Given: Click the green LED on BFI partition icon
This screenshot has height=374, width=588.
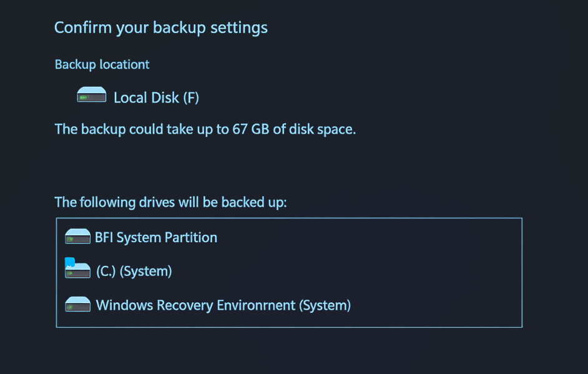Looking at the screenshot, I should tap(71, 240).
